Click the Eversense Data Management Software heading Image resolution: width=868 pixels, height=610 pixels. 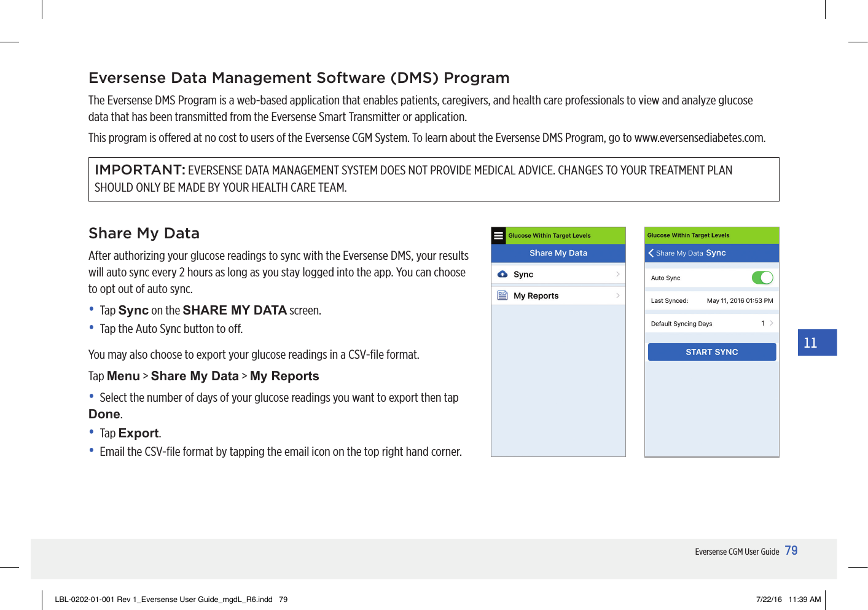click(299, 78)
